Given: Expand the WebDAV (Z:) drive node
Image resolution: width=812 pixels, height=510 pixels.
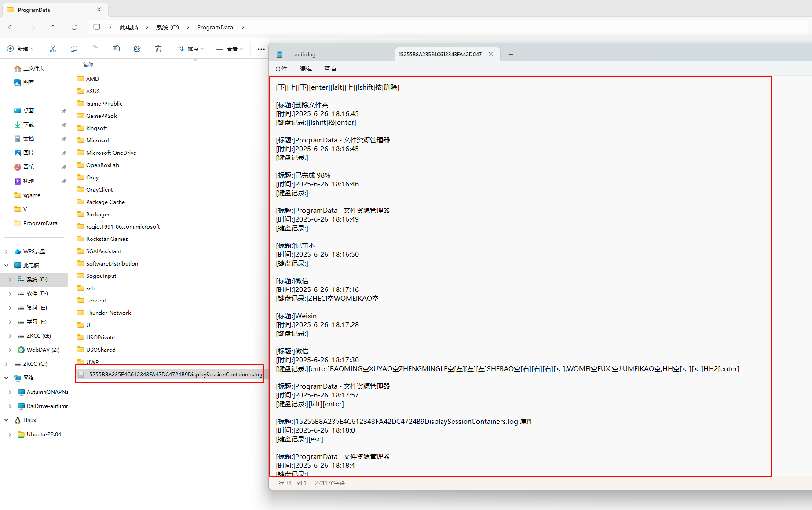Looking at the screenshot, I should (x=10, y=350).
